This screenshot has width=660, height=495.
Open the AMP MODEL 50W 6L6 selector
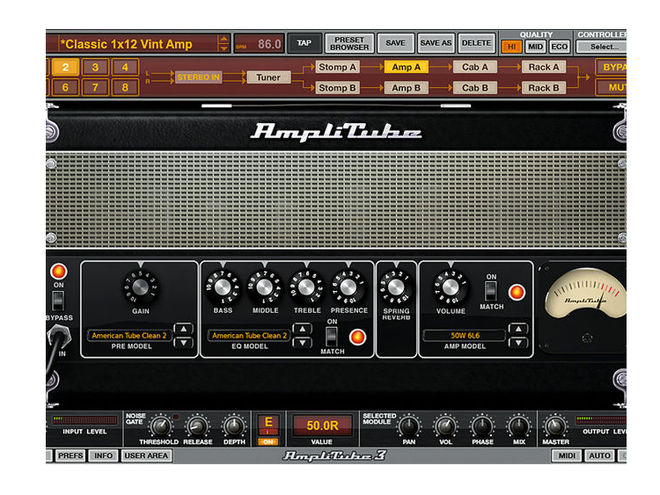click(x=465, y=335)
